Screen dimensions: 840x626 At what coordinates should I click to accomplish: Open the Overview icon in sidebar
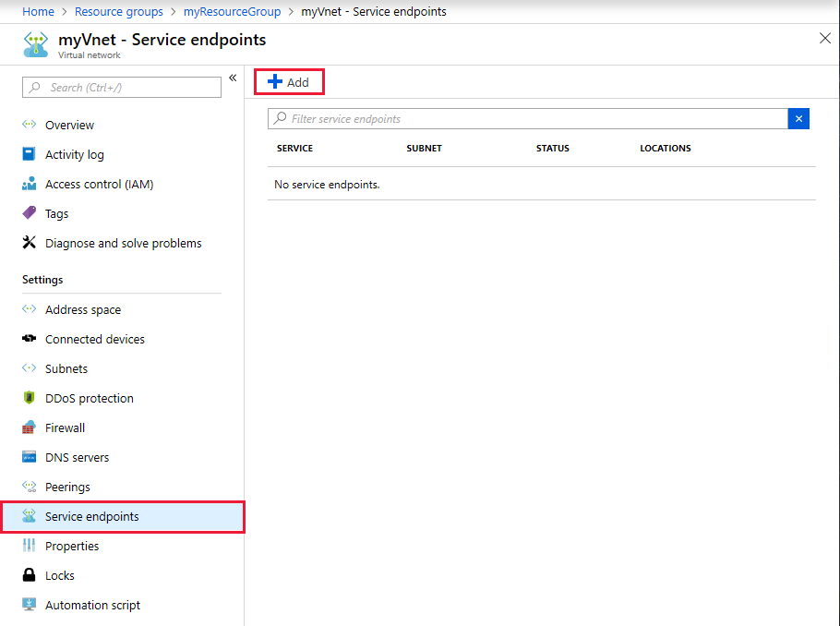pos(29,125)
